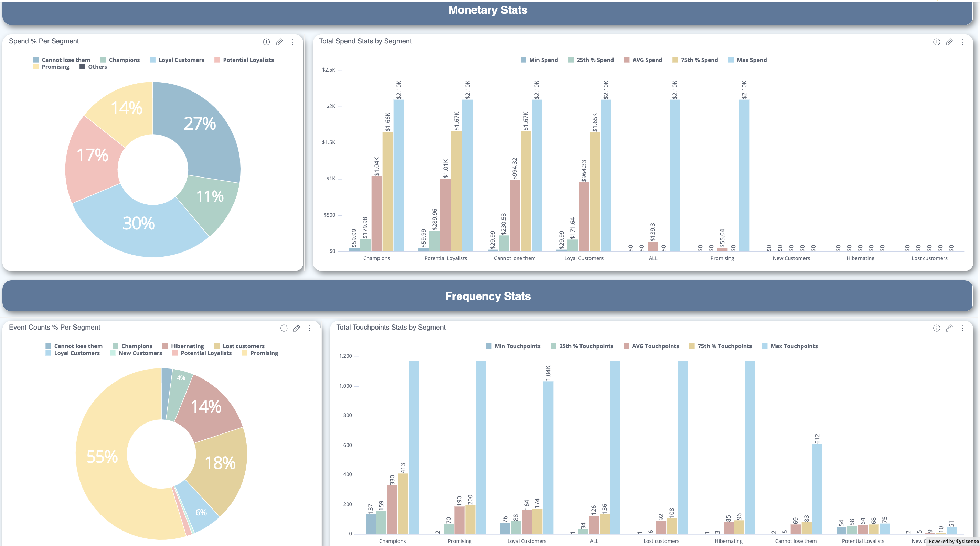Edit the Event Counts % Per Segment widget
980x546 pixels.
[x=296, y=328]
